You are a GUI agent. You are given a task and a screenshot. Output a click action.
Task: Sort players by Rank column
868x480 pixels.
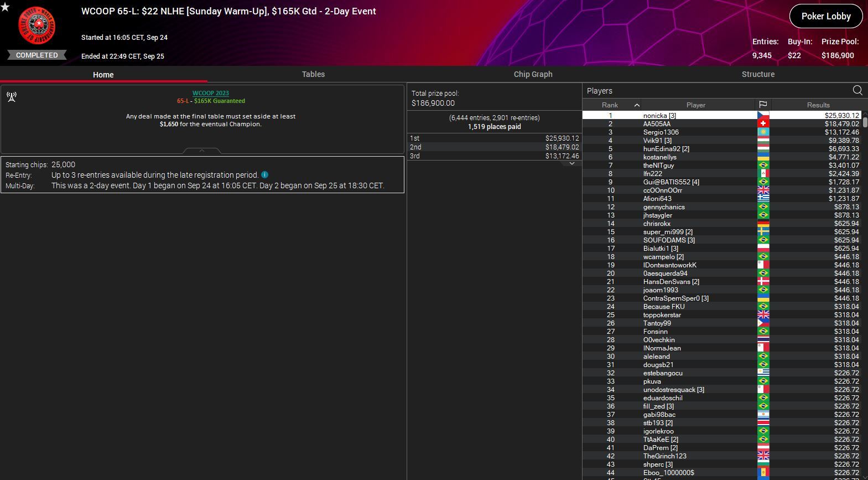[610, 105]
